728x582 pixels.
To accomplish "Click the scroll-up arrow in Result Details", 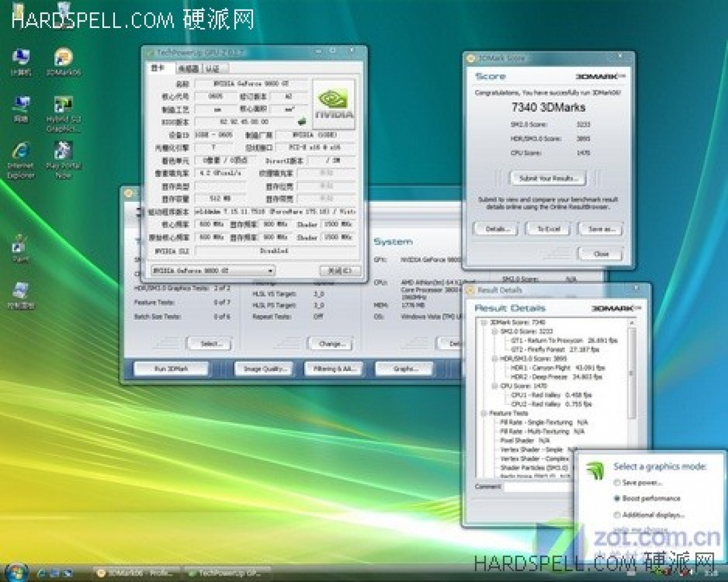I will tap(631, 323).
